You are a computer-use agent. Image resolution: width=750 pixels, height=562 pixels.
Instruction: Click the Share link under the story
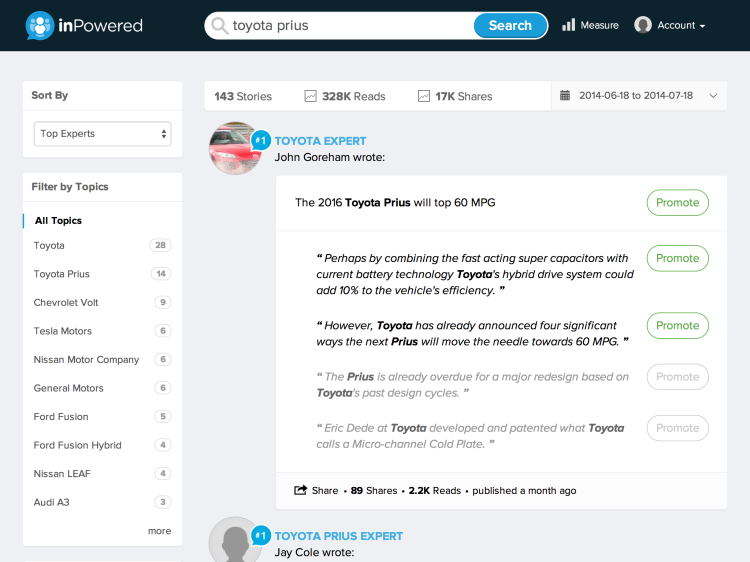click(x=325, y=491)
